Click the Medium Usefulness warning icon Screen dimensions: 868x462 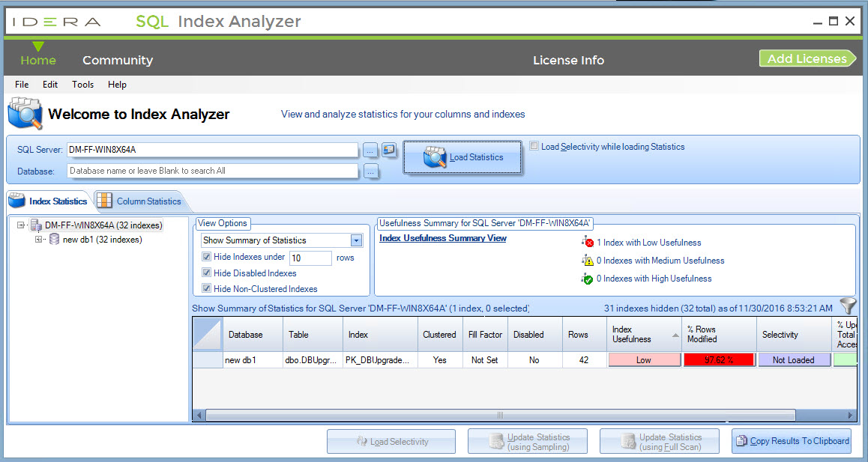pyautogui.click(x=588, y=261)
